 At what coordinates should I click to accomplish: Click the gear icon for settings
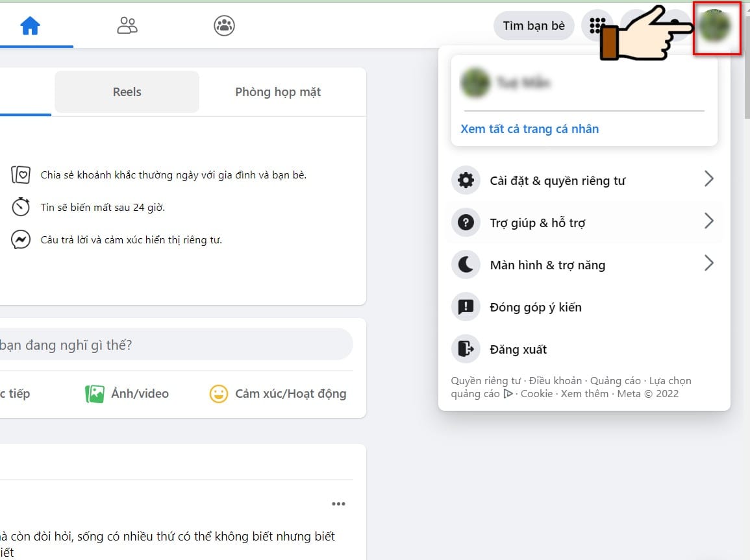(466, 180)
